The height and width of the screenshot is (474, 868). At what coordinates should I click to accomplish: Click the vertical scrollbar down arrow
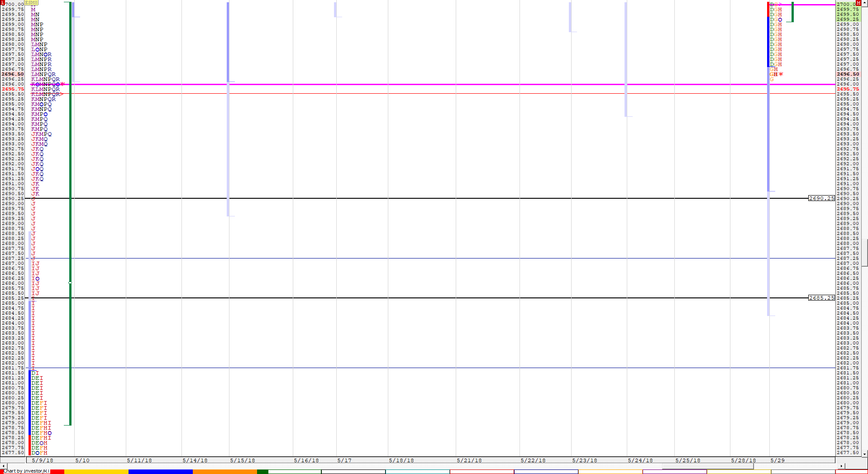pos(865,454)
